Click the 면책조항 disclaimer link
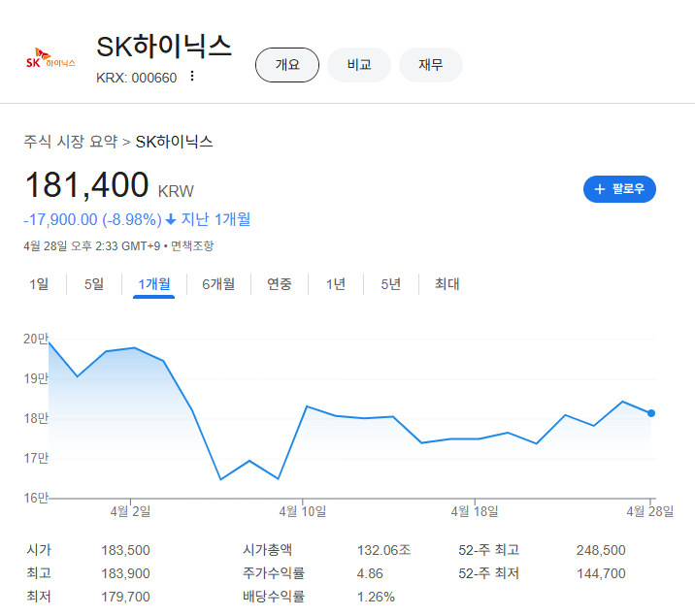Screen dimensions: 695x616 (192, 245)
